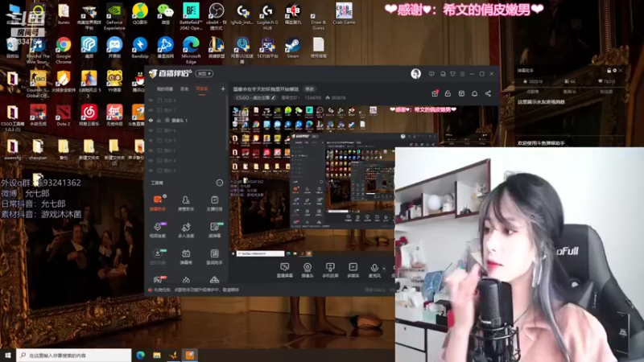
Task: Click the pencil icon beside CSGO category
Action: [x=273, y=97]
